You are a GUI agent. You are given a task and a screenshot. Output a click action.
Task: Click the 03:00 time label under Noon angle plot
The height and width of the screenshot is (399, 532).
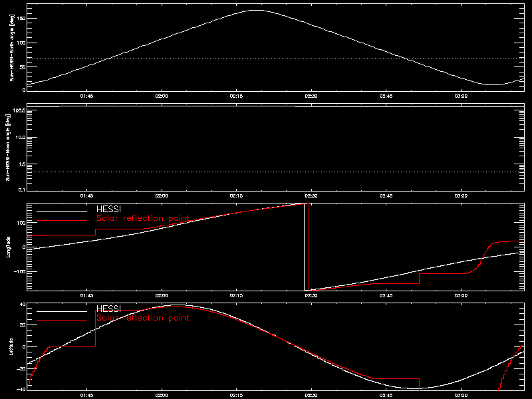click(x=461, y=196)
